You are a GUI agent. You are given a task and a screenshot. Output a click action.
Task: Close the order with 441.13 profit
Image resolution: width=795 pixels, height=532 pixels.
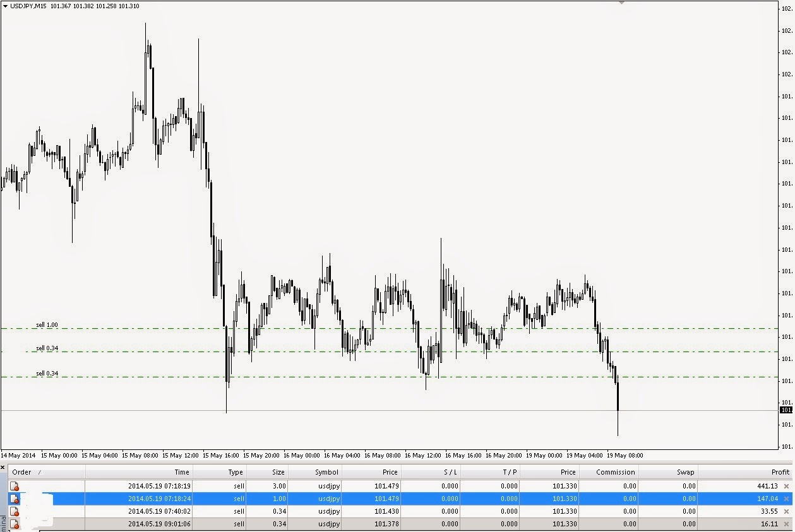tap(786, 486)
